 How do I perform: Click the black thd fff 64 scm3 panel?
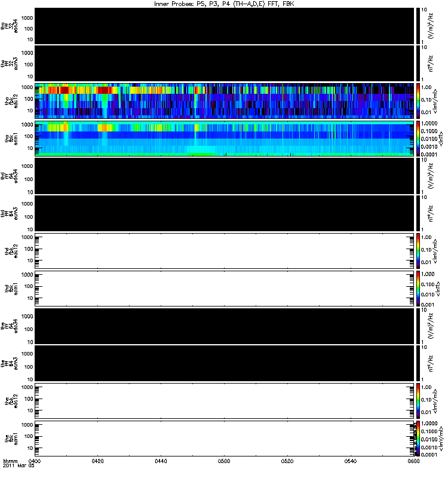point(225,213)
